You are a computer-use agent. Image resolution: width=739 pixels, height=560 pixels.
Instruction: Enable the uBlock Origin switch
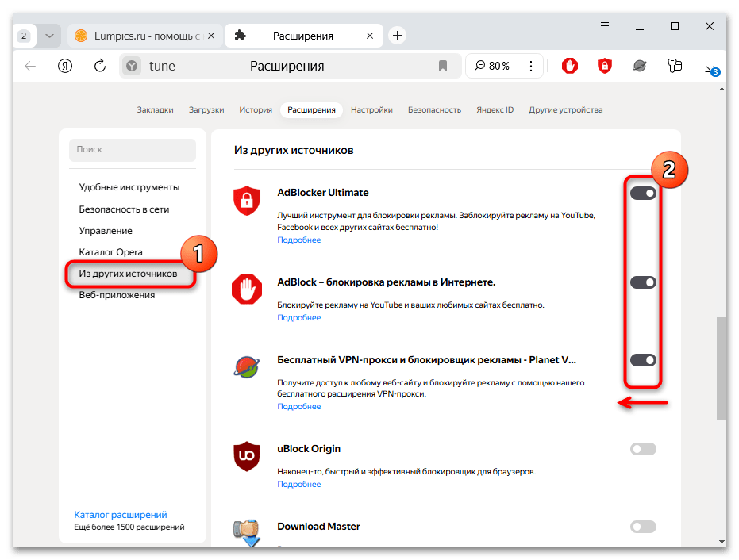(x=643, y=449)
